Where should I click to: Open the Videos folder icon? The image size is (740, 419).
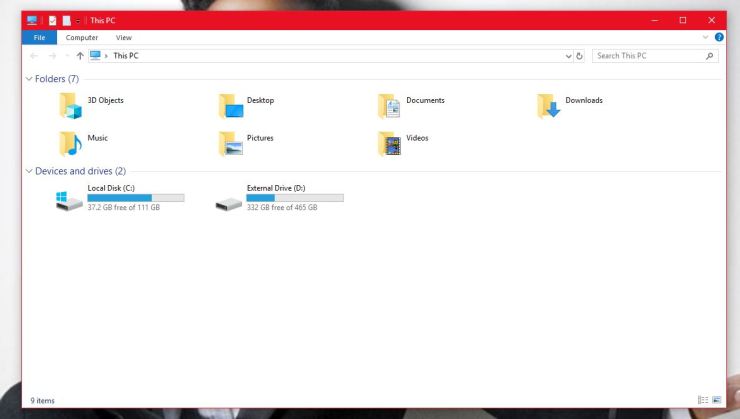[x=389, y=143]
